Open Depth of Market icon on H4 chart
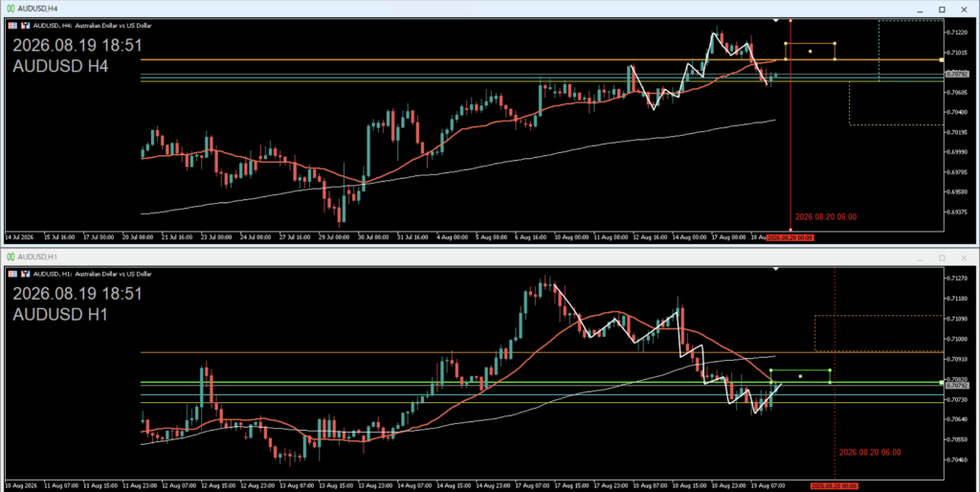 [x=26, y=26]
